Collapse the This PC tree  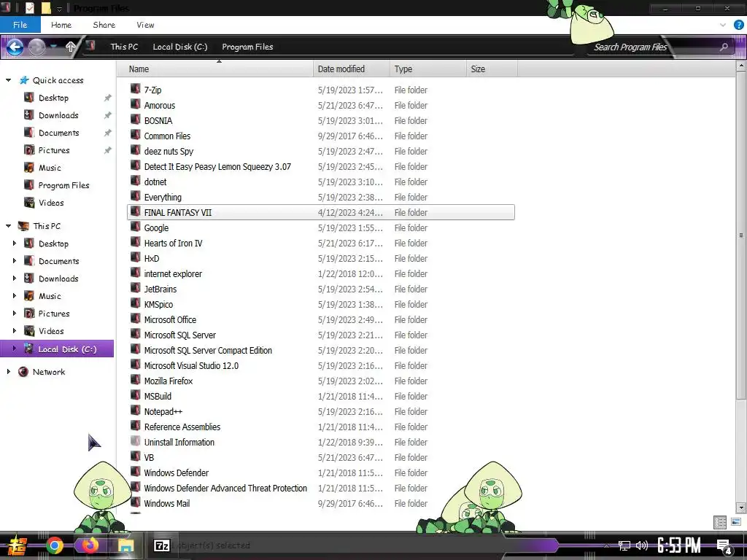point(8,226)
